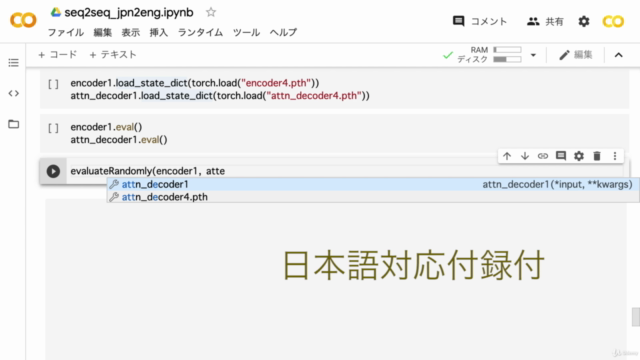Open the ツール menu
This screenshot has height=360, width=640.
click(x=246, y=32)
